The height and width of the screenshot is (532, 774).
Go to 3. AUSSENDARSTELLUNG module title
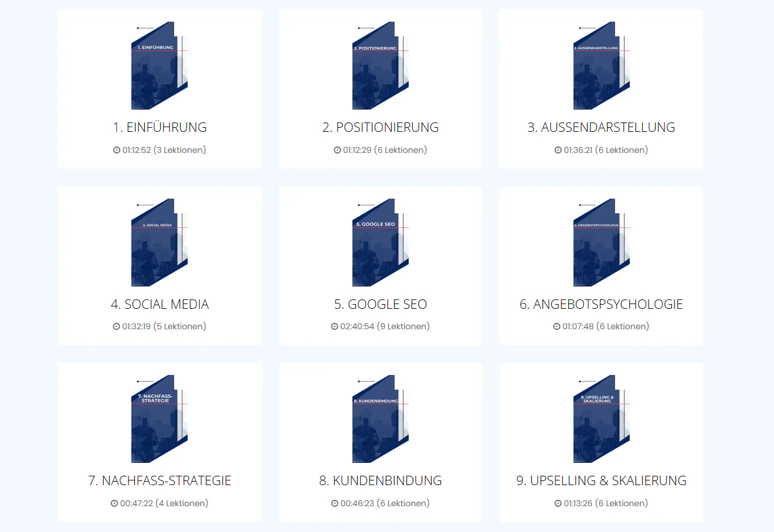click(x=601, y=127)
